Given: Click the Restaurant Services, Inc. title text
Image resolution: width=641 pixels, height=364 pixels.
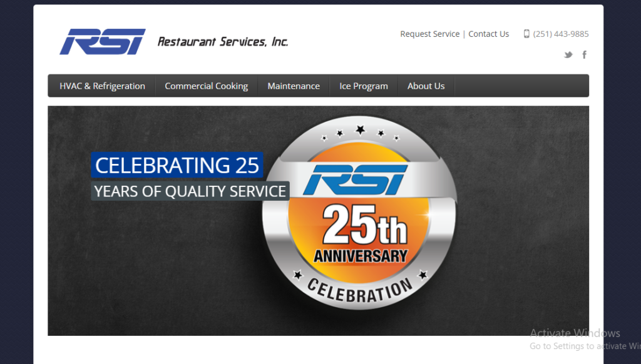Looking at the screenshot, I should tap(223, 42).
